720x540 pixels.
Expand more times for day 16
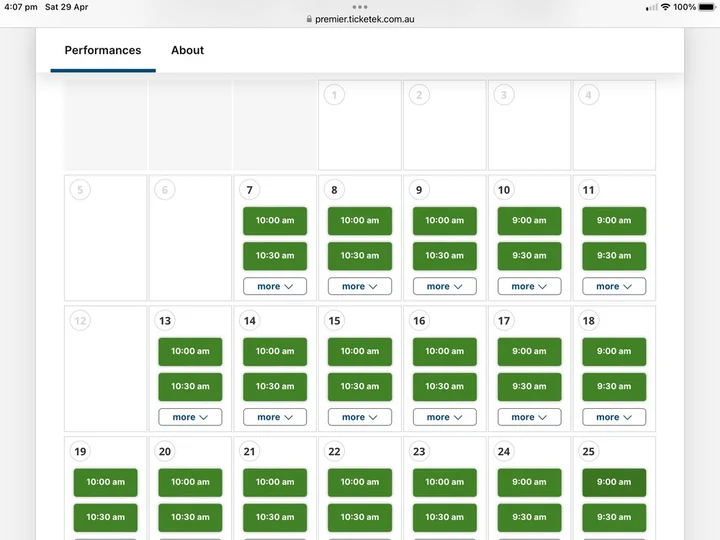(x=444, y=417)
